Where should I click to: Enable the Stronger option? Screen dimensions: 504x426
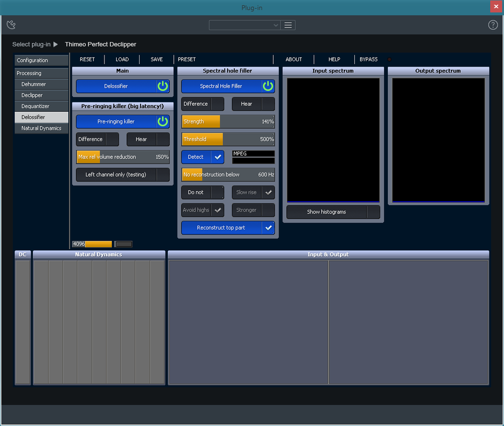pyautogui.click(x=253, y=210)
